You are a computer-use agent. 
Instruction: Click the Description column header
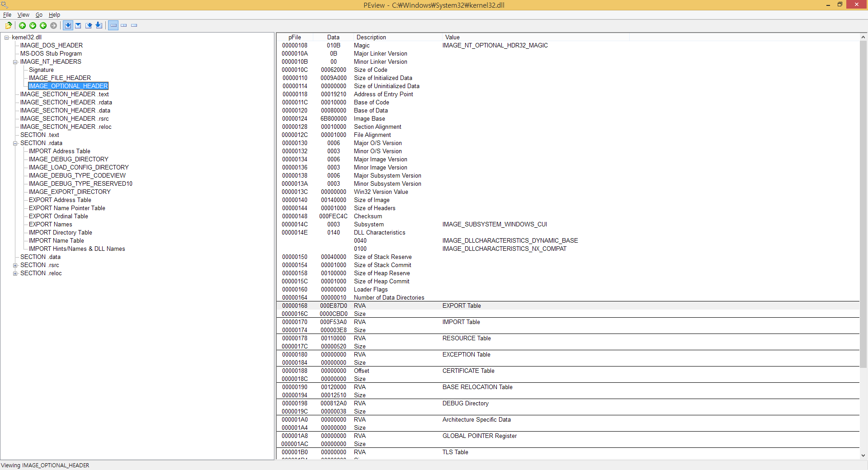pos(397,37)
